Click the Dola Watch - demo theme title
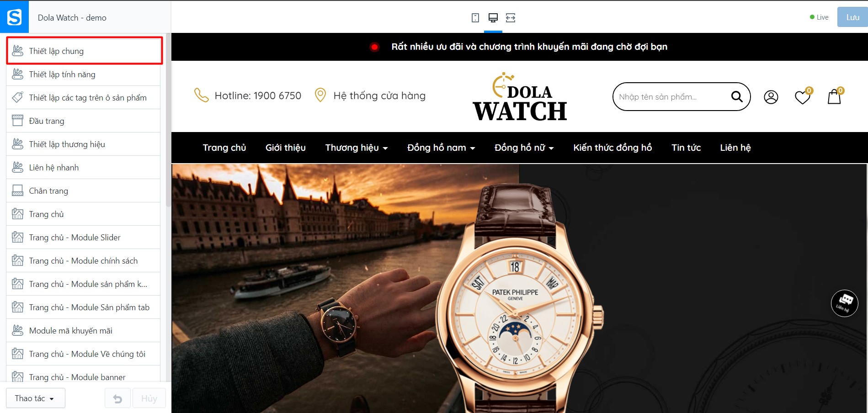 [72, 18]
